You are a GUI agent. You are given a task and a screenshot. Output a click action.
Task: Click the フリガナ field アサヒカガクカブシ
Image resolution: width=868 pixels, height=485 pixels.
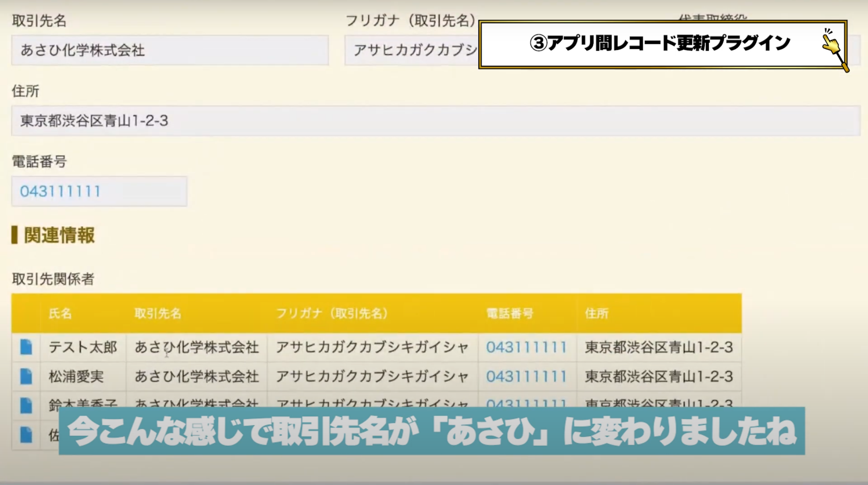(x=412, y=50)
